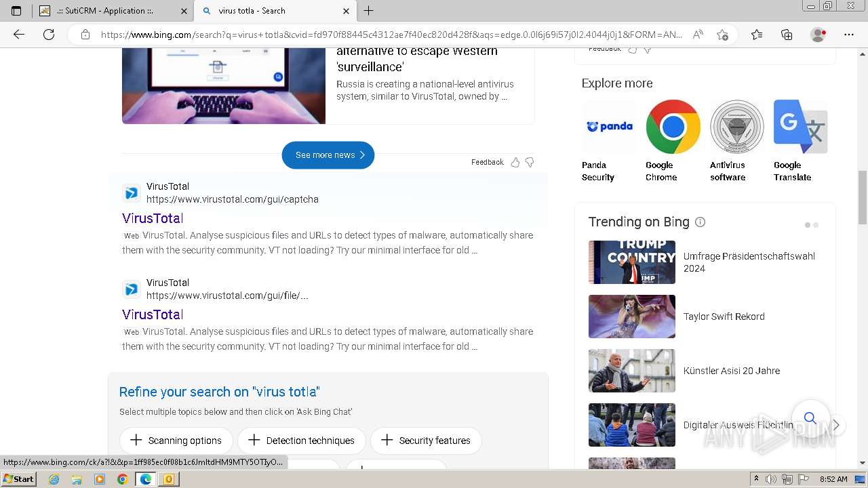Screen dimensions: 868x488
Task: Open Google Translate explore tile
Action: tap(800, 141)
